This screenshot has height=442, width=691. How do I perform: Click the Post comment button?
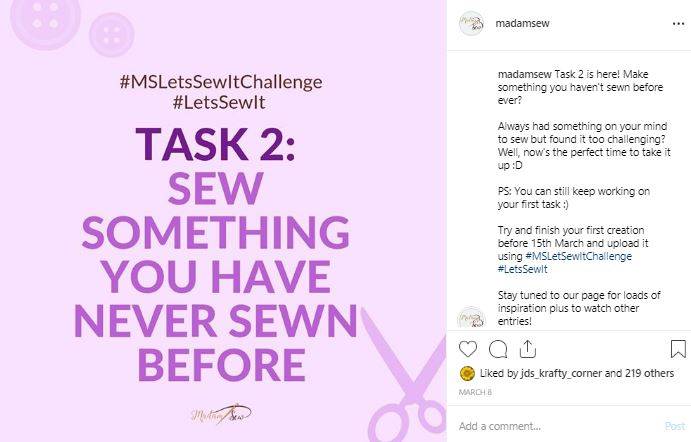click(x=675, y=426)
